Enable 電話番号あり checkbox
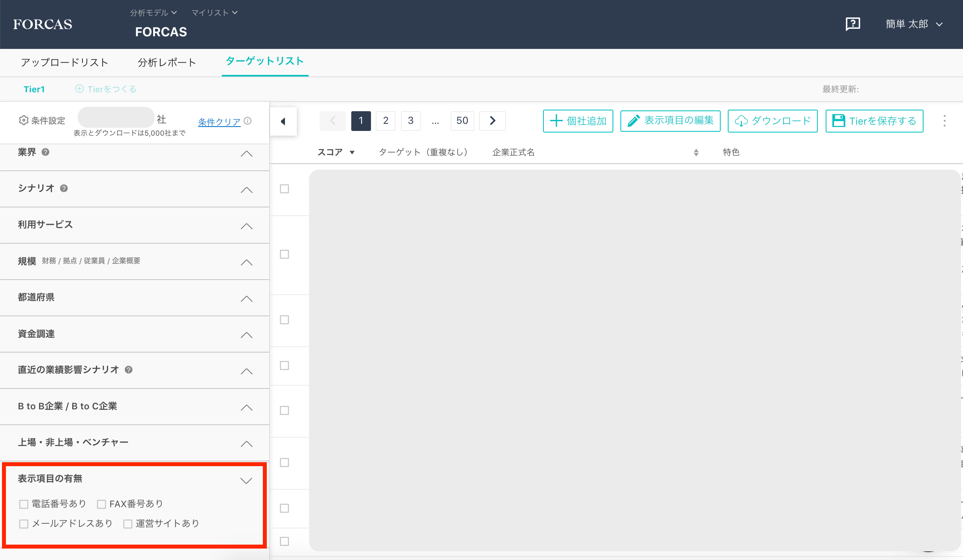 (24, 504)
